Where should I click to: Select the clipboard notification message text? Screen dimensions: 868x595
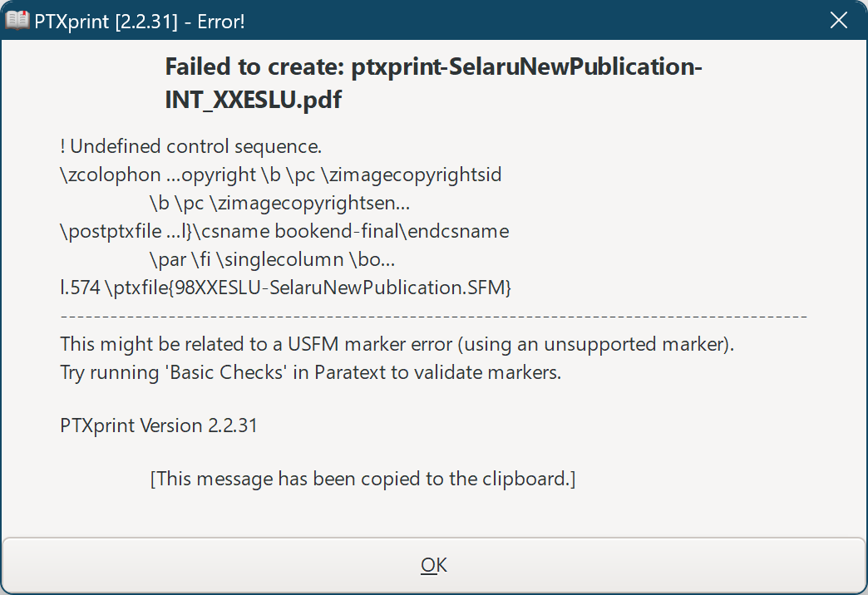(362, 479)
